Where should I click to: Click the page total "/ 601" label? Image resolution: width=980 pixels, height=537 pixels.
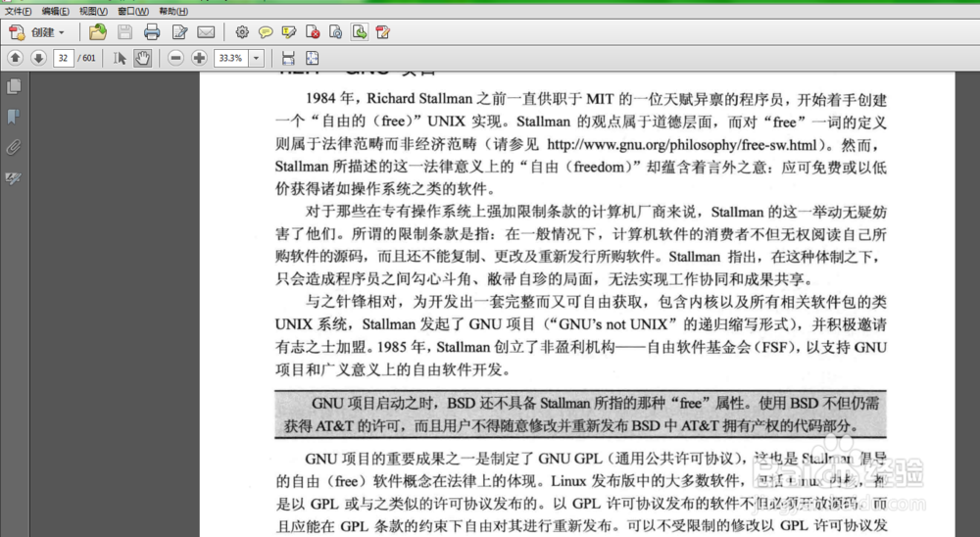(x=87, y=58)
